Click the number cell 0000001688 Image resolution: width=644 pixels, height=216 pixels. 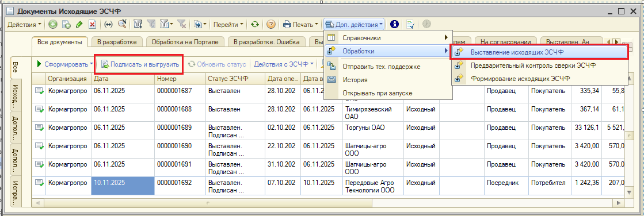pyautogui.click(x=180, y=112)
